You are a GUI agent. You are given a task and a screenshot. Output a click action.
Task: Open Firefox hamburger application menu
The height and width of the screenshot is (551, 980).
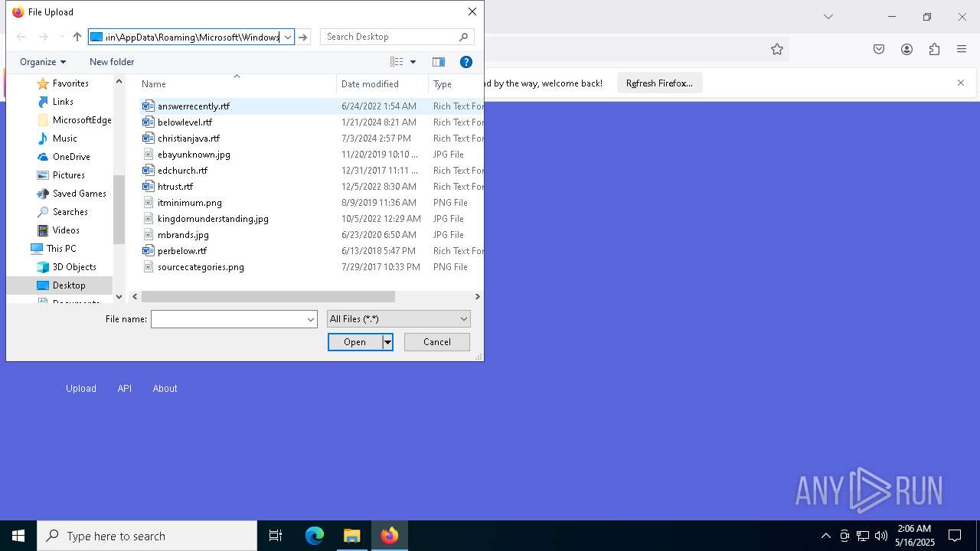pos(962,49)
